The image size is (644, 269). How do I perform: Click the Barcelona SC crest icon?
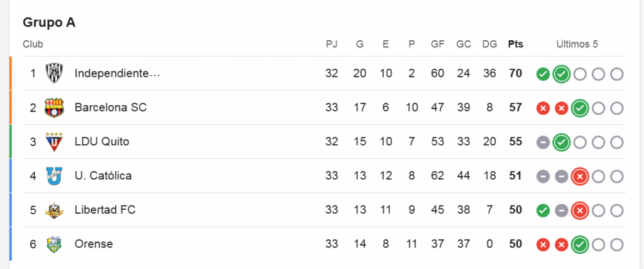[54, 107]
